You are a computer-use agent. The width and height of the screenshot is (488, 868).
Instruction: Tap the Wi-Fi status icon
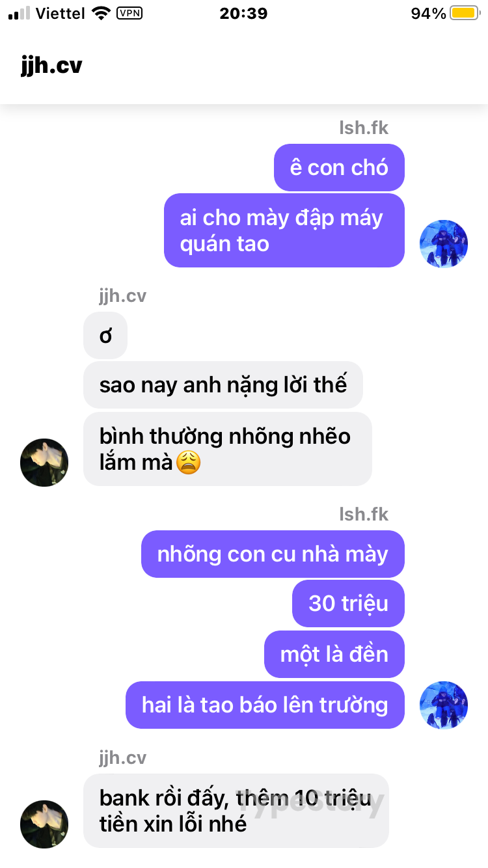(101, 13)
